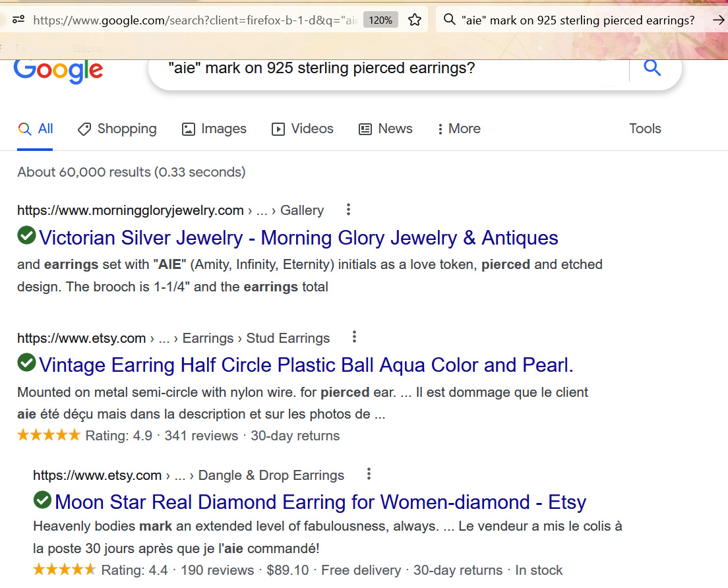Open three-dot menu for morninggloryjewelry.com result
Image resolution: width=728 pixels, height=588 pixels.
click(x=348, y=210)
